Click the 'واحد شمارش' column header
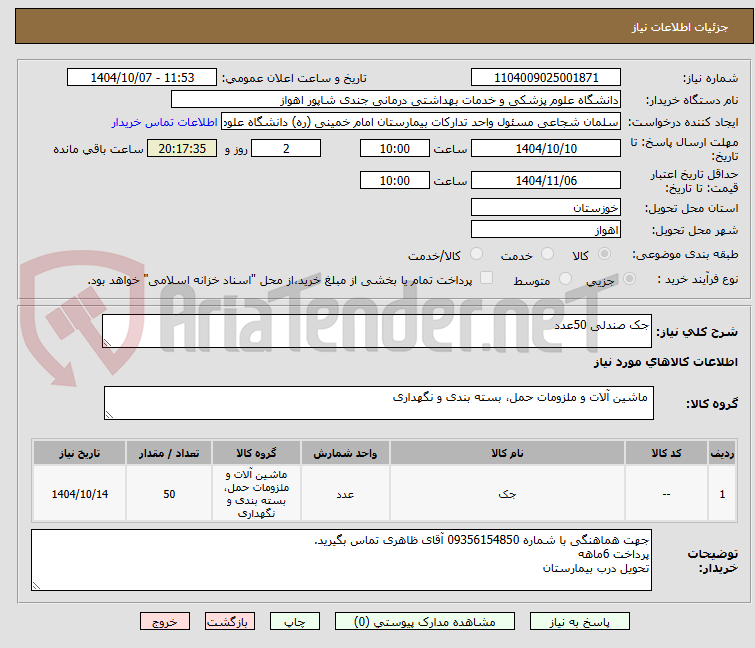Viewport: 755px width, 648px height. pos(345,453)
